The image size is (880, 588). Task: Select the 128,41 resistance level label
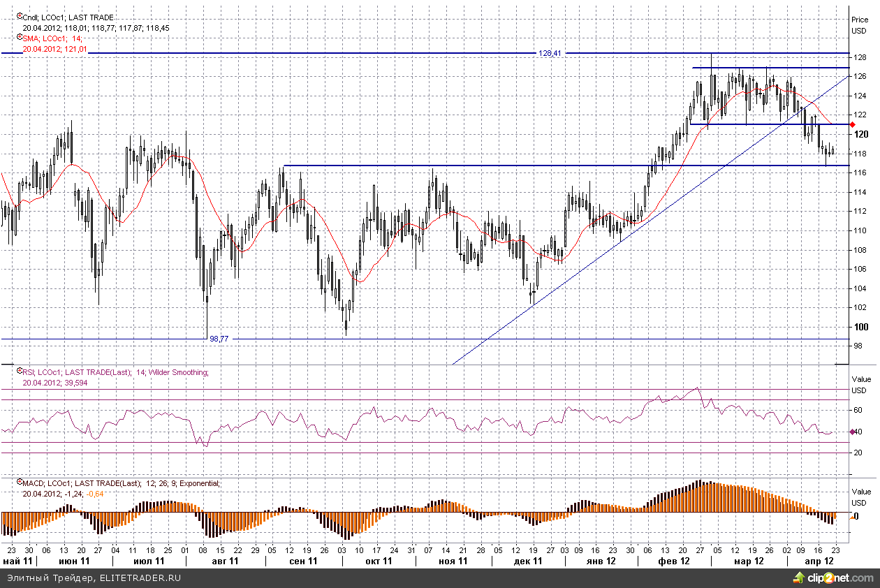[550, 53]
